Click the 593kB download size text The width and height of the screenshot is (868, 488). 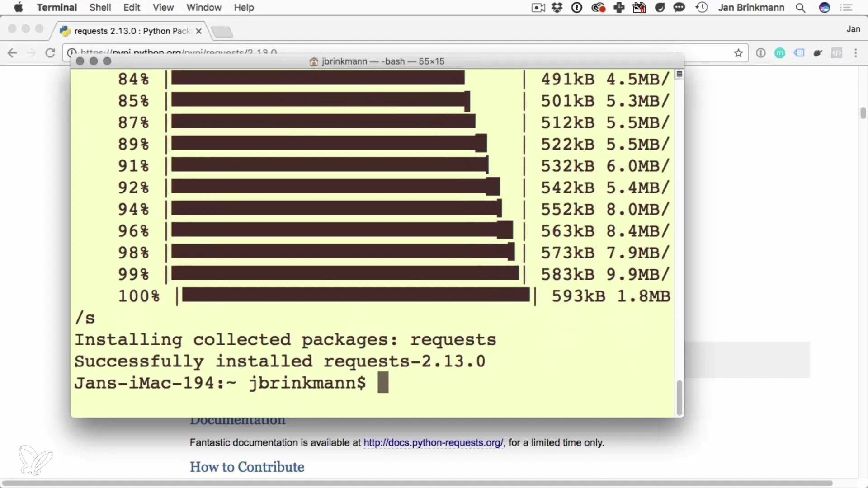click(578, 296)
